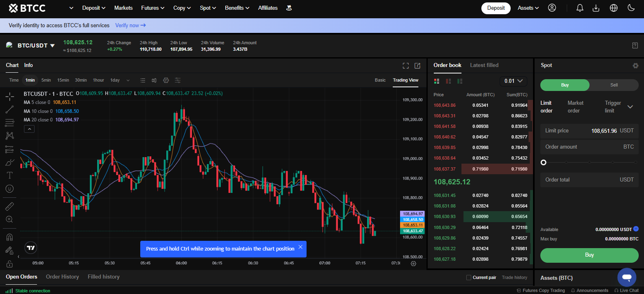
Task: Select the XABCD pattern tool
Action: (x=10, y=136)
